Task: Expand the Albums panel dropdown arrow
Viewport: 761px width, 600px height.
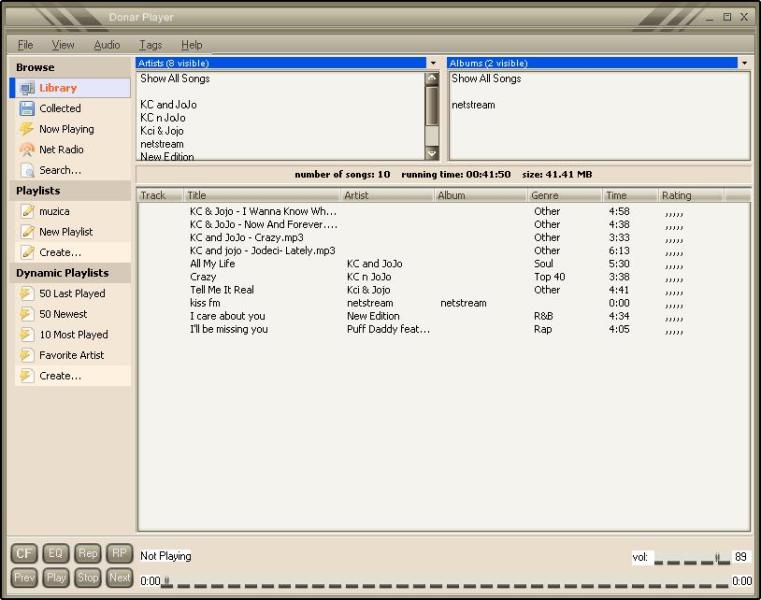Action: pyautogui.click(x=744, y=63)
